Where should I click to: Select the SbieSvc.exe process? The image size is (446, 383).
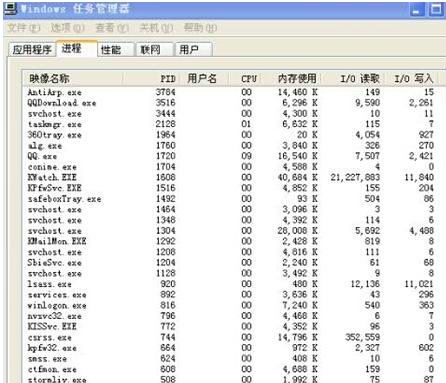pyautogui.click(x=231, y=263)
